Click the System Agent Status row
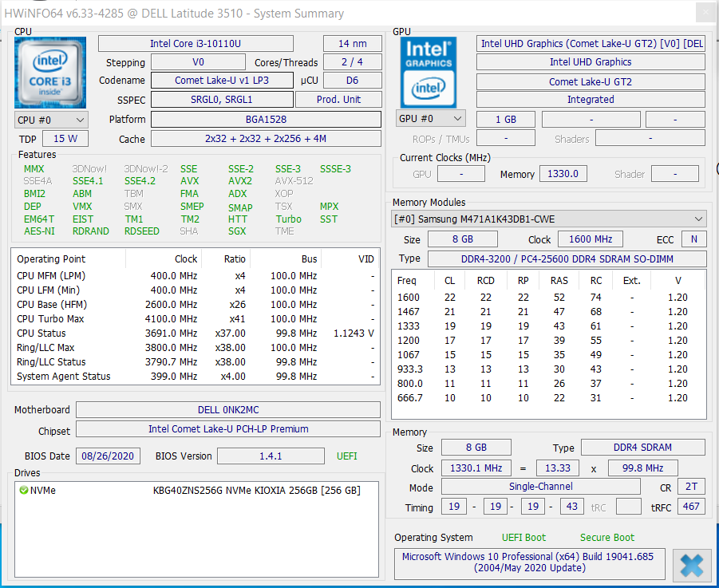 click(x=196, y=377)
